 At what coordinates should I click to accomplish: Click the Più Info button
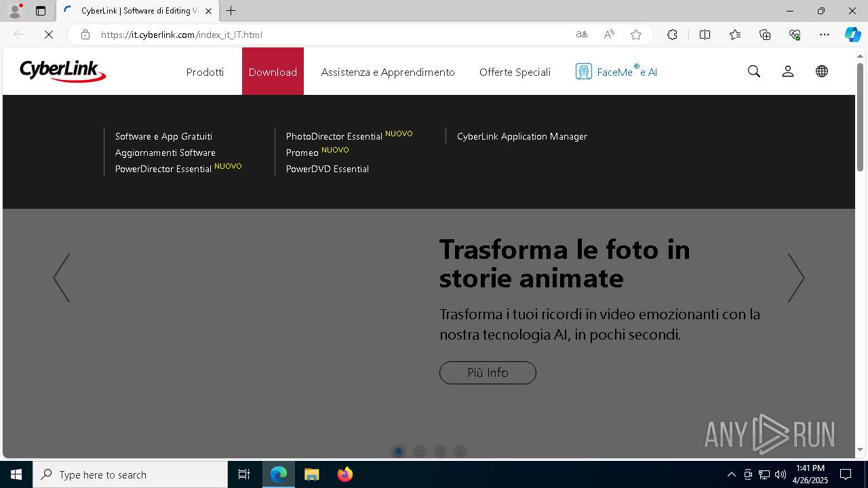[488, 373]
